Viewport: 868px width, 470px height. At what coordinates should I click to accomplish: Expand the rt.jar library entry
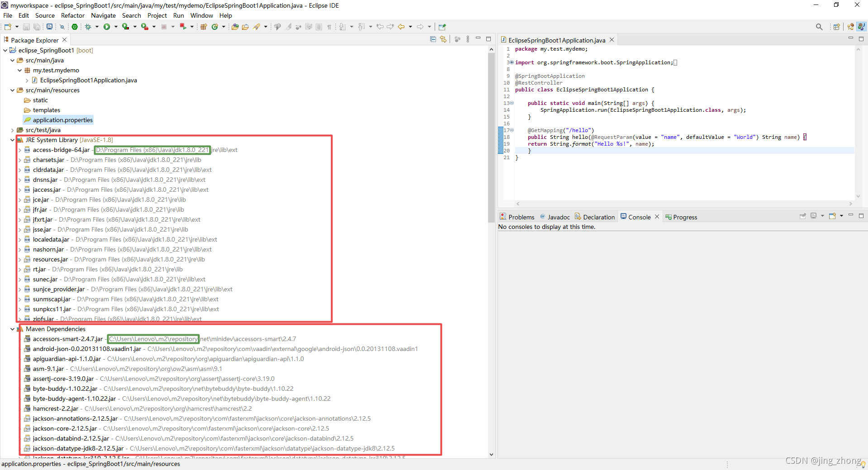19,269
